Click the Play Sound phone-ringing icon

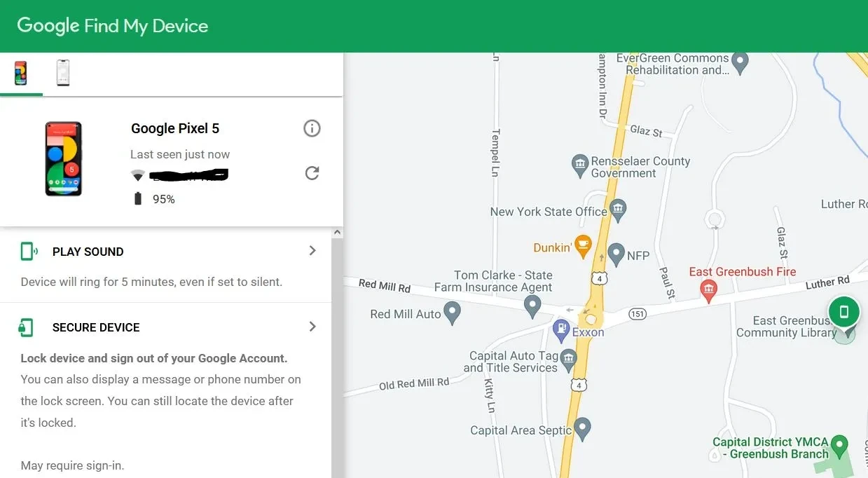click(x=29, y=251)
